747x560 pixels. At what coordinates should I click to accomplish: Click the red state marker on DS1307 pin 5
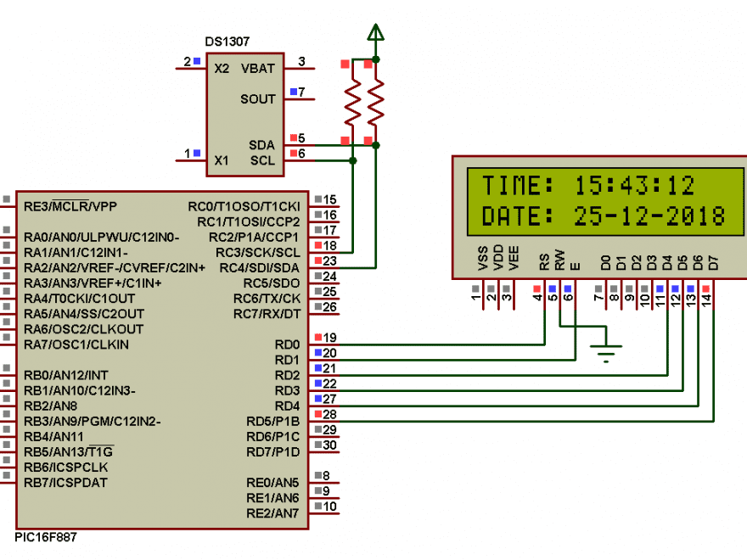coord(294,137)
